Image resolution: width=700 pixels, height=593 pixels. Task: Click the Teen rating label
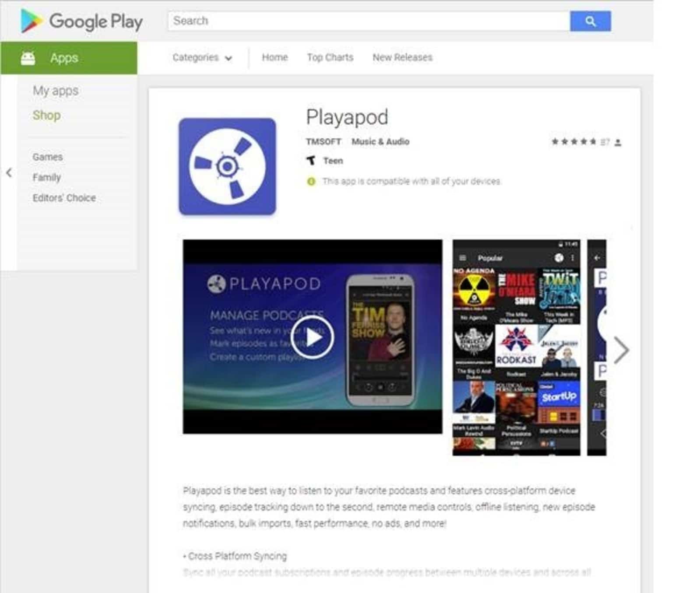tap(333, 161)
